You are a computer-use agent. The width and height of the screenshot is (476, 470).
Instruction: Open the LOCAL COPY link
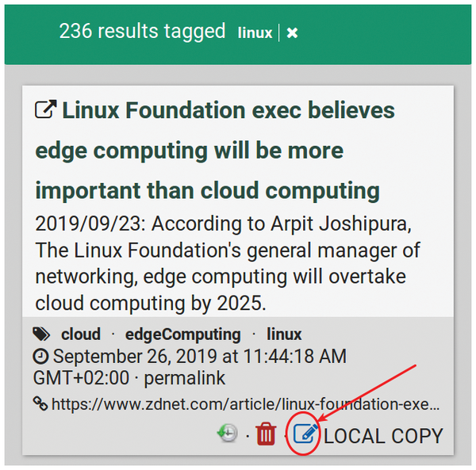pyautogui.click(x=384, y=435)
